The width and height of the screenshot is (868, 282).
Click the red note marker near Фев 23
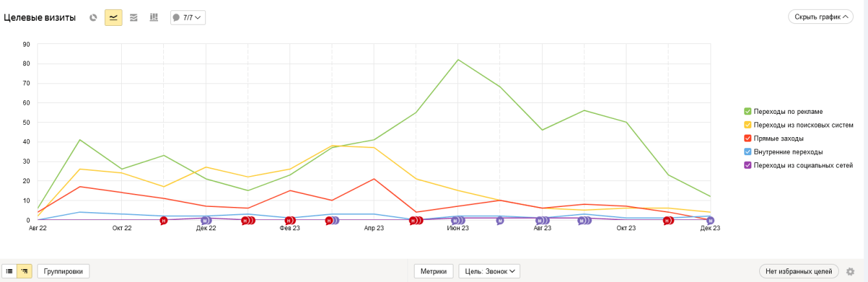pos(290,221)
